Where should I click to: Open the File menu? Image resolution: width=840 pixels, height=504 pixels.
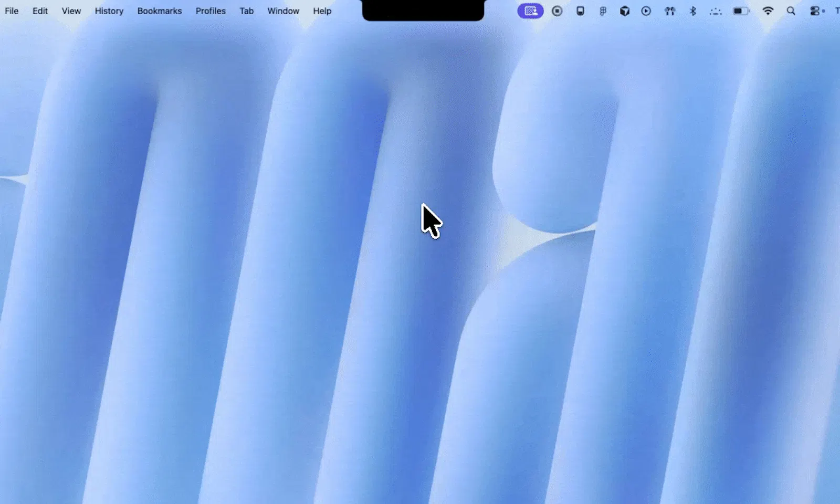pos(12,10)
